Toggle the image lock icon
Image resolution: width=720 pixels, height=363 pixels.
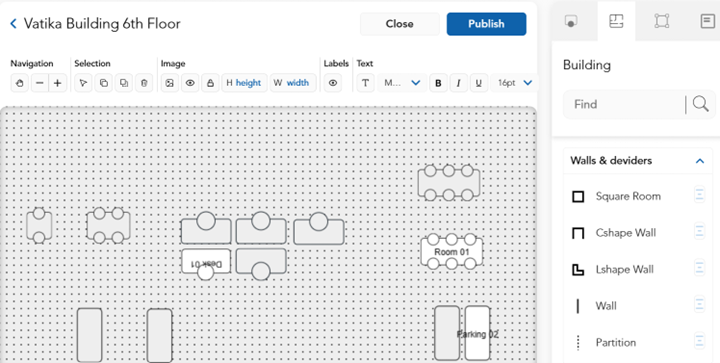click(x=210, y=83)
